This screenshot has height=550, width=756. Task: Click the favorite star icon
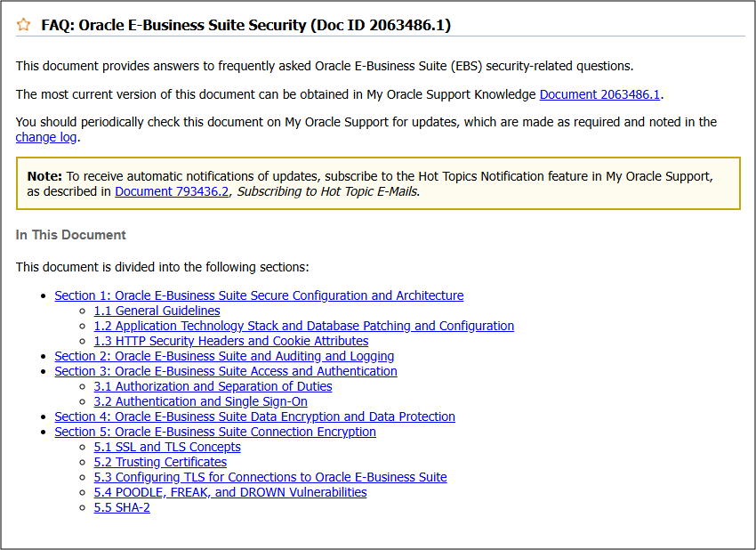click(23, 24)
